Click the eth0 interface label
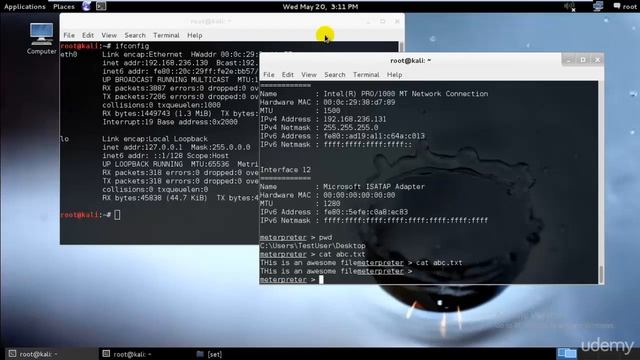 pos(69,54)
